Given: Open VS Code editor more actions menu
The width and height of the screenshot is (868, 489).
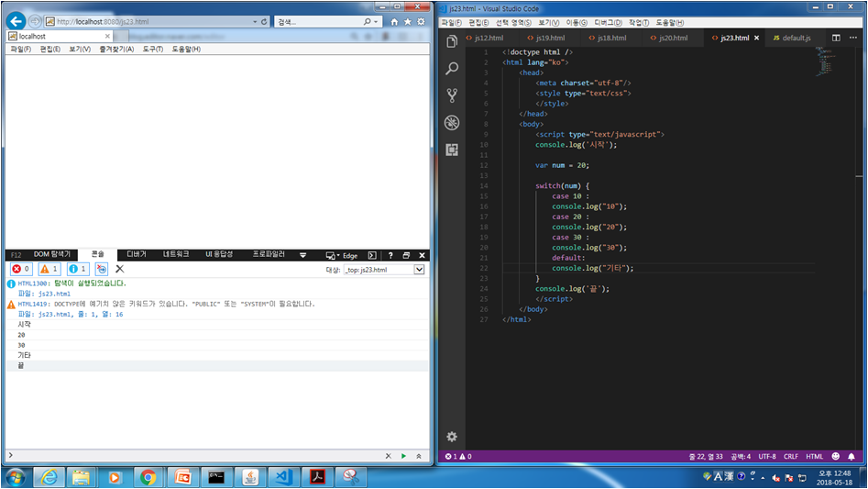Looking at the screenshot, I should coord(853,38).
